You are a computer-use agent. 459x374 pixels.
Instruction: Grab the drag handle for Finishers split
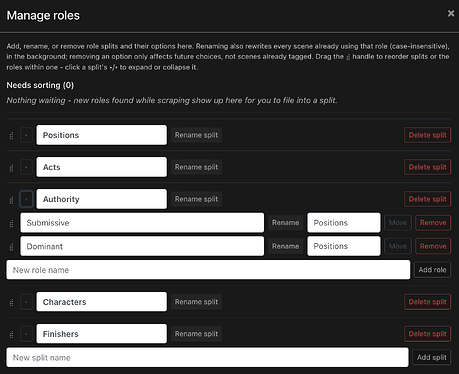(11, 334)
